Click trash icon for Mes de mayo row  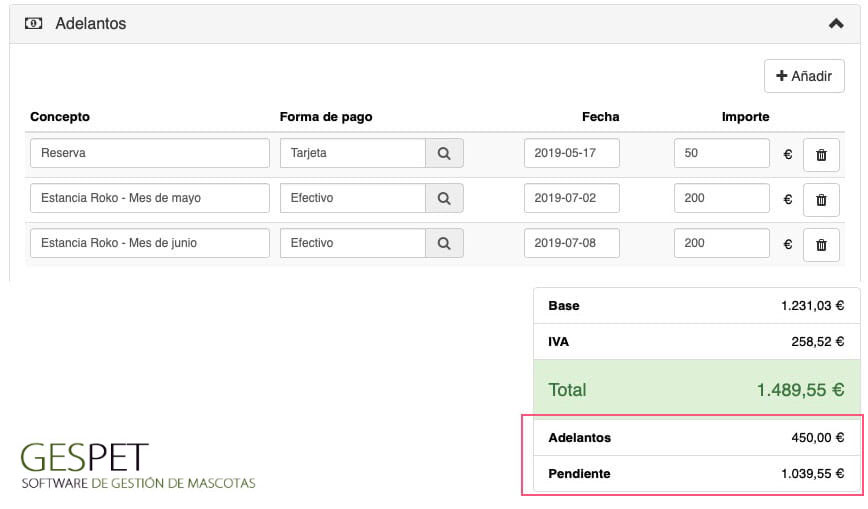(x=821, y=199)
